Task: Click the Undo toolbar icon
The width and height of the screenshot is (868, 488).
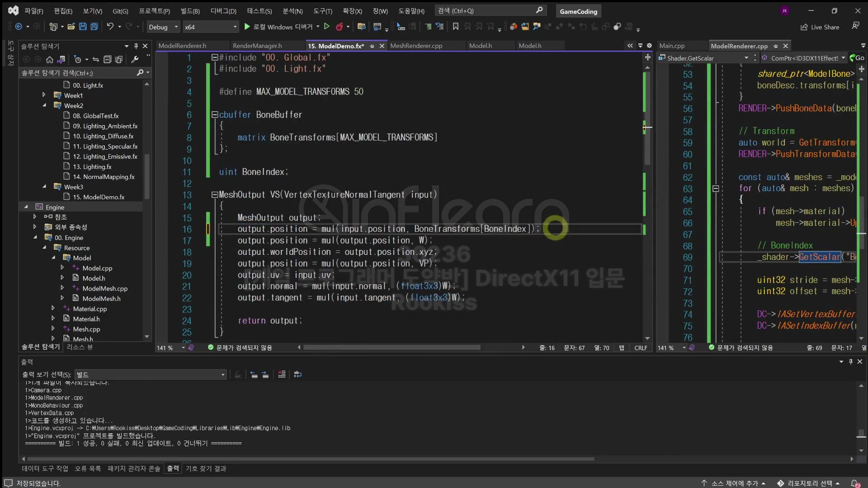Action: coord(110,27)
